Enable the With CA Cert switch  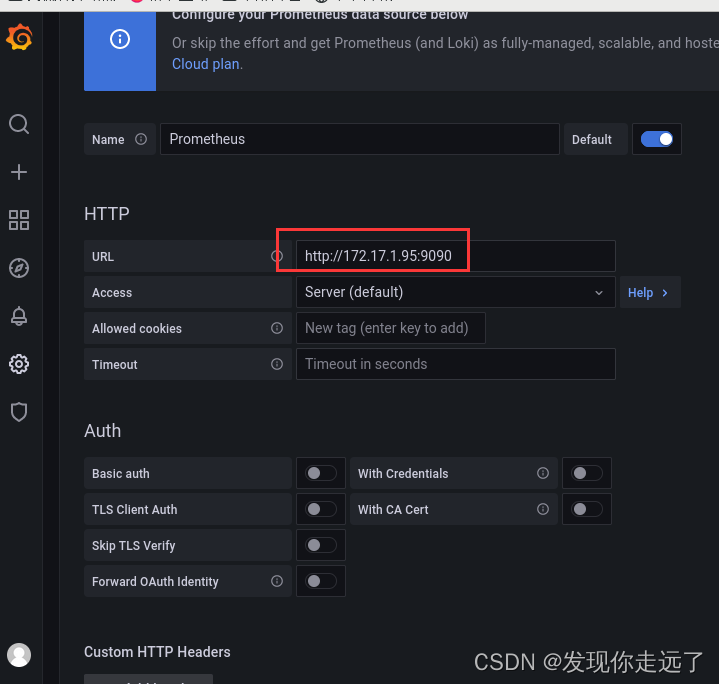point(587,509)
